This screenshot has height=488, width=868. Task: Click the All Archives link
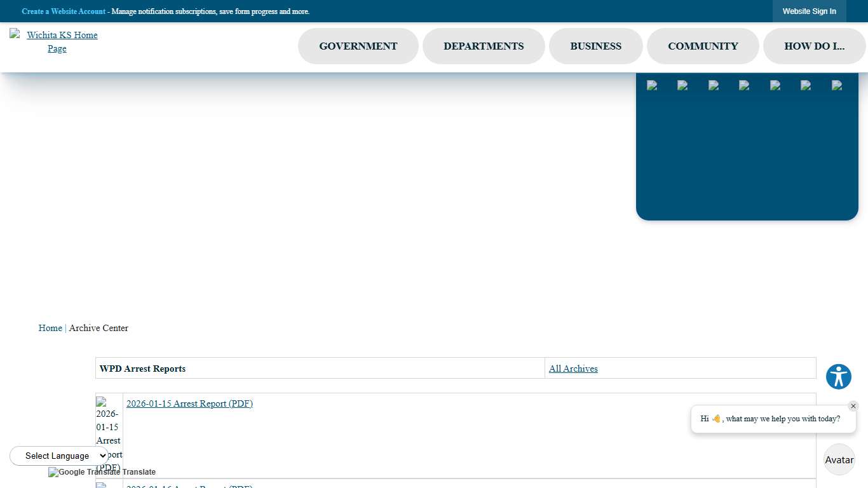[x=573, y=369]
